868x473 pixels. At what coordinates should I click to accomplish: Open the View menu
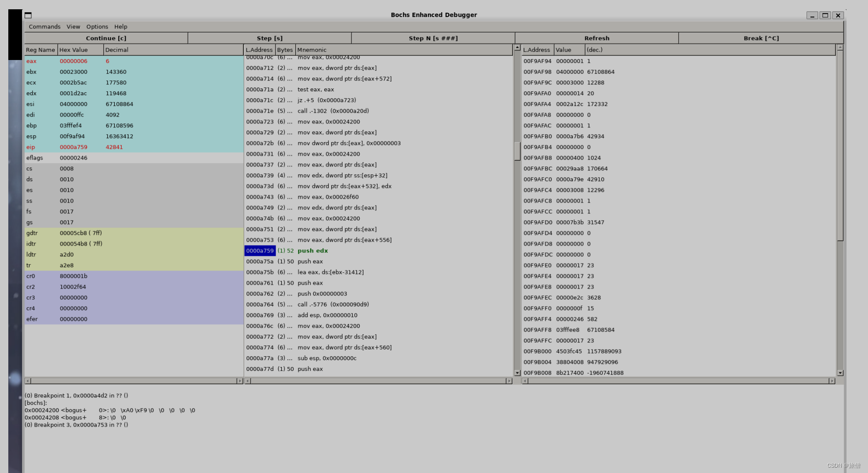click(73, 27)
